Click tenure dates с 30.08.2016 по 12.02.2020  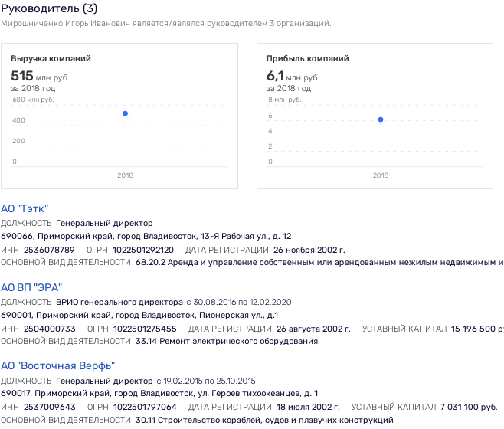[239, 302]
